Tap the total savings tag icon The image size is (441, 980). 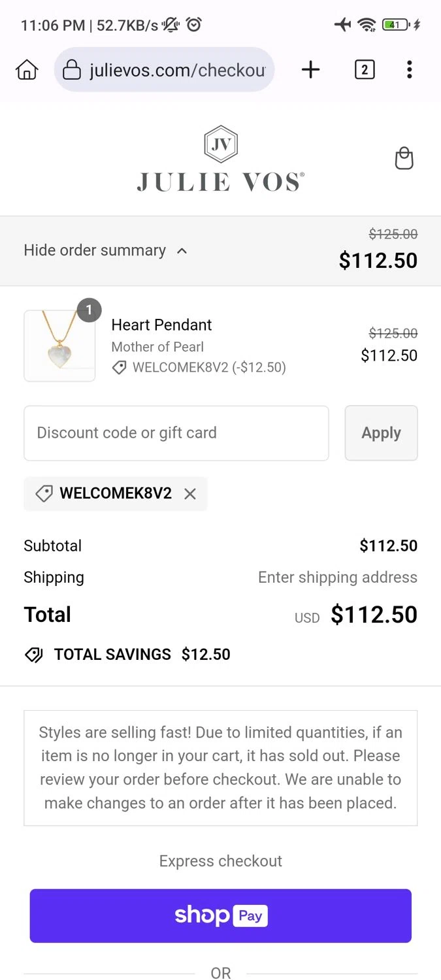tap(33, 655)
